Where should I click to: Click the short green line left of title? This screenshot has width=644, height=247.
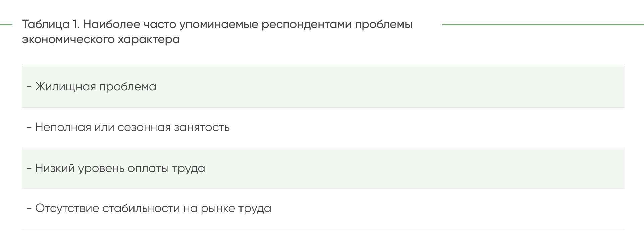coord(6,24)
